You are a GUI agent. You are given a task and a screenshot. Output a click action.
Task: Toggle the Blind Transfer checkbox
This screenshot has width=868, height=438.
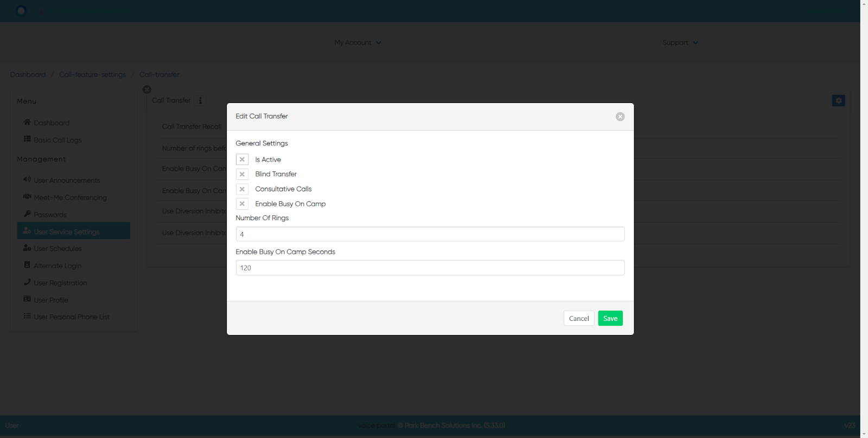coord(242,174)
